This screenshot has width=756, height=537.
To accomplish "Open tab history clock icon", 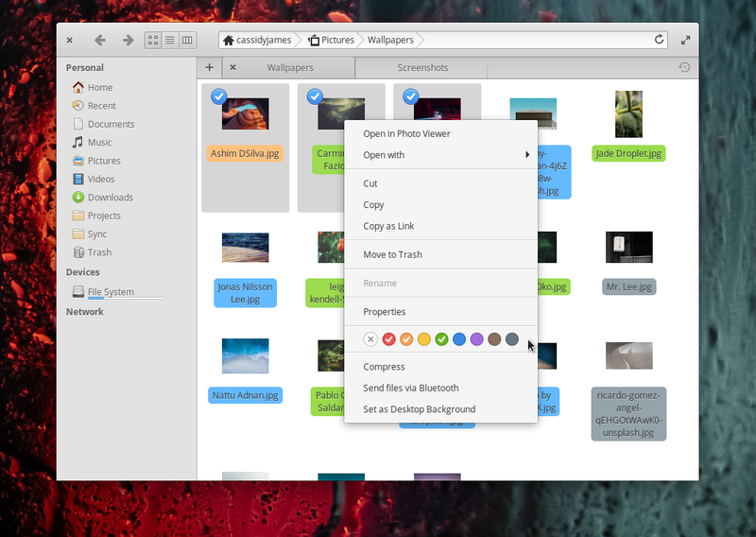I will (x=684, y=67).
